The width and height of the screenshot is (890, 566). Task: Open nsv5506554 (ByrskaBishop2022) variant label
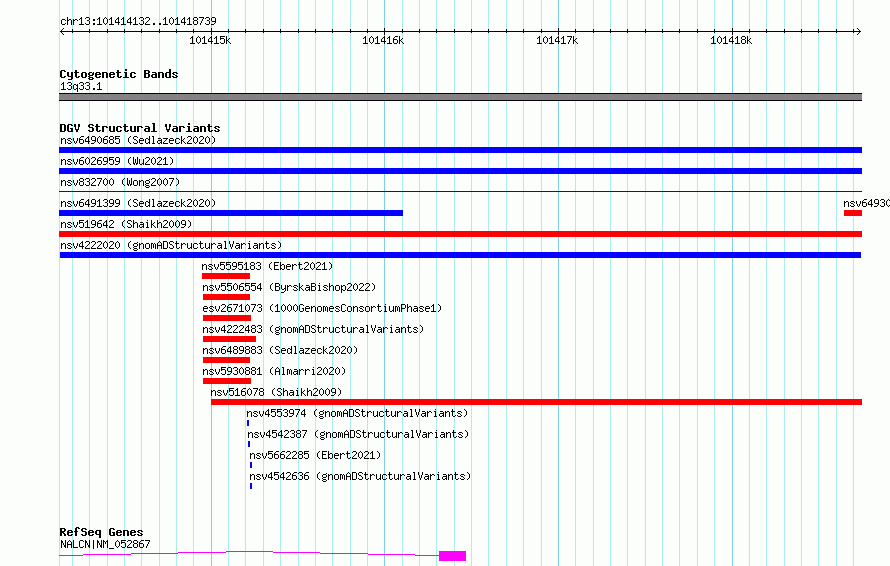pos(289,287)
